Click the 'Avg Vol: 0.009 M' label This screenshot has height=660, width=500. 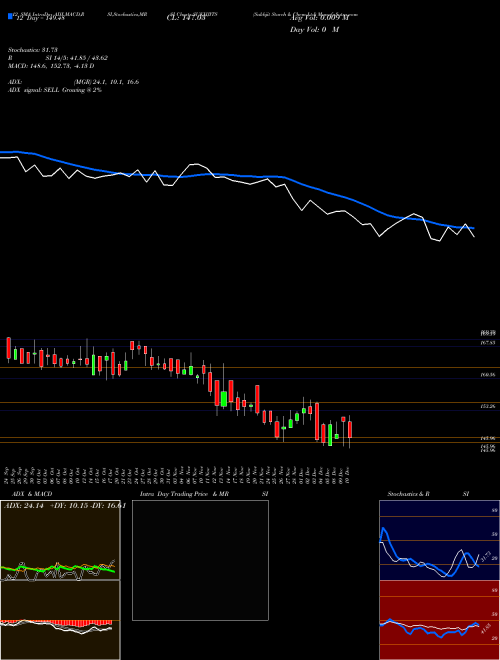click(319, 18)
